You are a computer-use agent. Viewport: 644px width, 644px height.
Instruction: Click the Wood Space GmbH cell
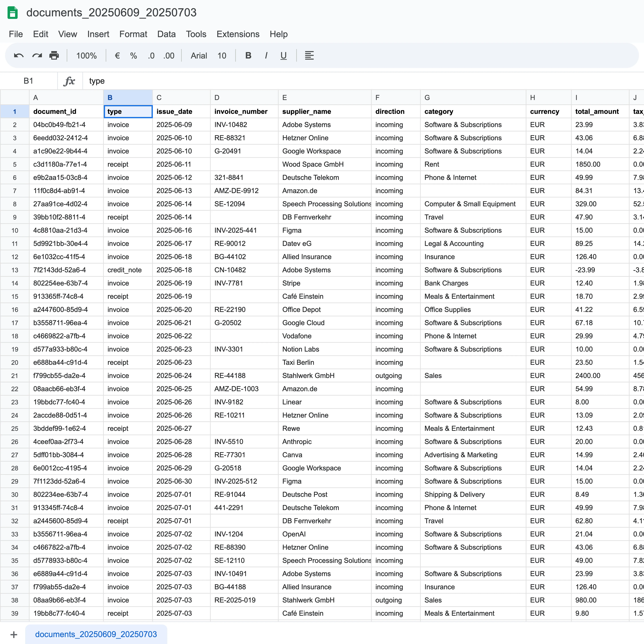point(325,164)
